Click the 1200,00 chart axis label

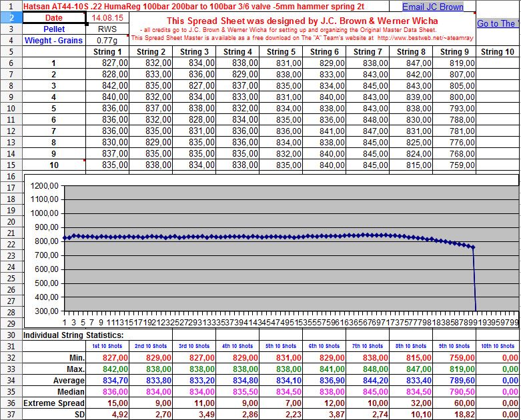pos(45,186)
